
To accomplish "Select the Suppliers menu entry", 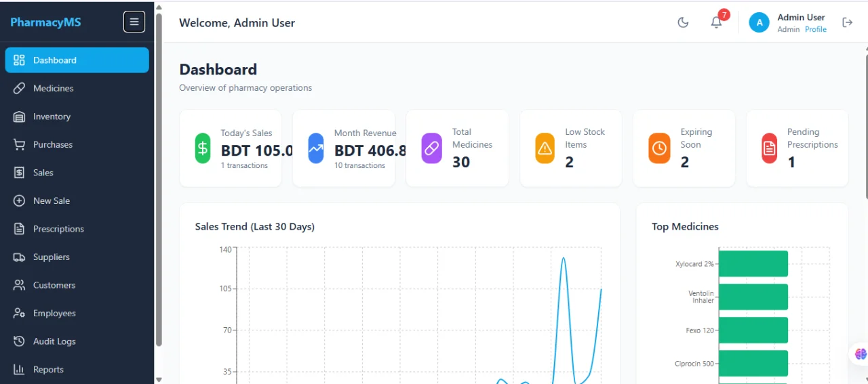I will [x=77, y=257].
